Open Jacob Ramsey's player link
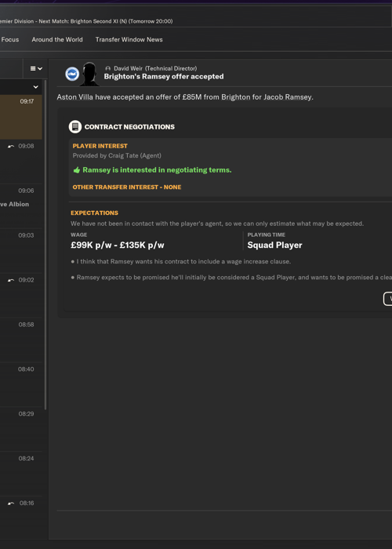Viewport: 392px width, 549px height. tap(287, 97)
